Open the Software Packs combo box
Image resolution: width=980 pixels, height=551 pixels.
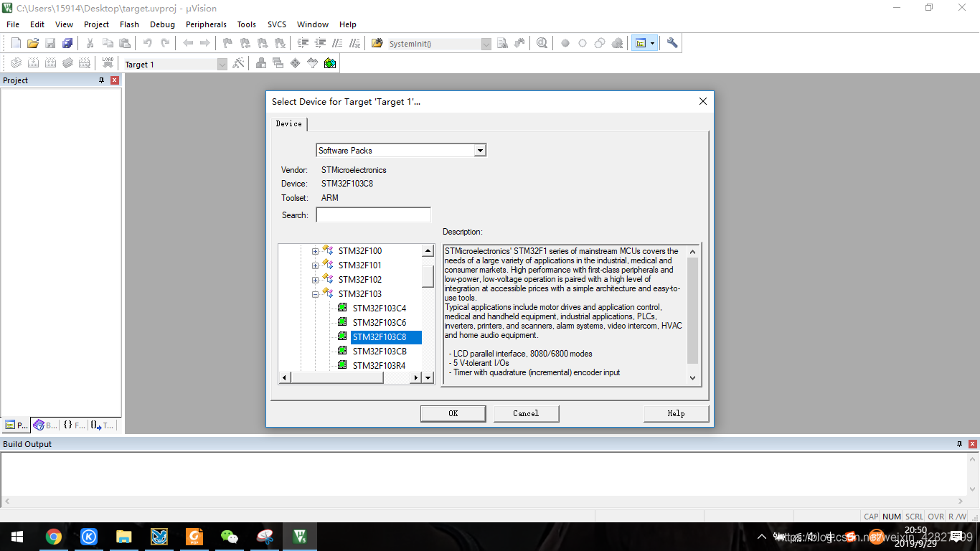(x=402, y=150)
